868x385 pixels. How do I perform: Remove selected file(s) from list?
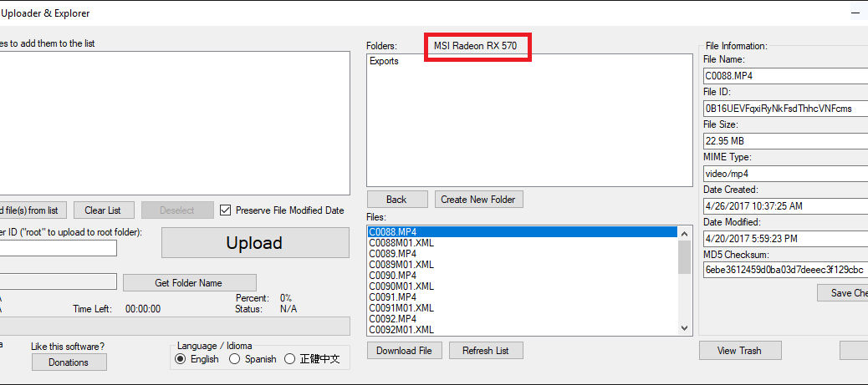pyautogui.click(x=33, y=210)
